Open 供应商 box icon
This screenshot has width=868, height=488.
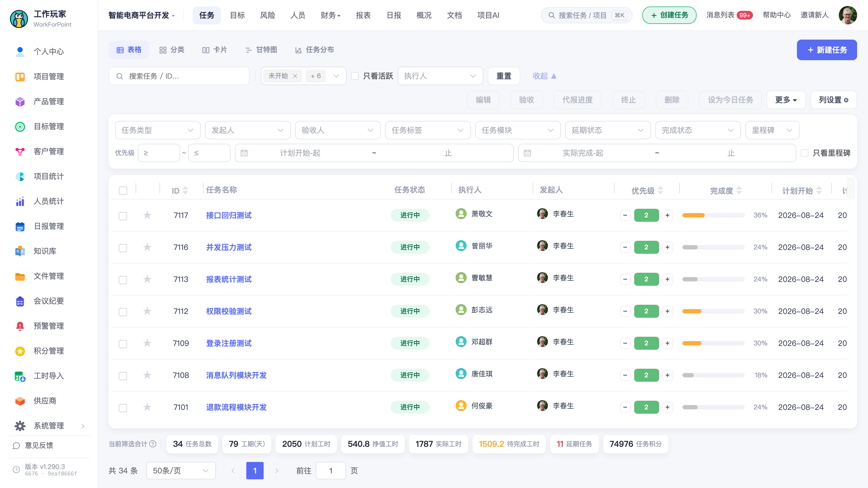click(20, 401)
